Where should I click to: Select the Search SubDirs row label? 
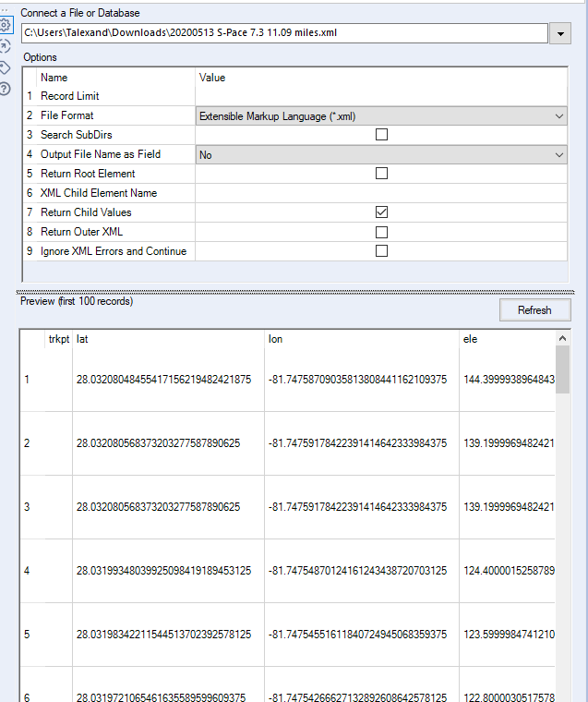pos(76,135)
